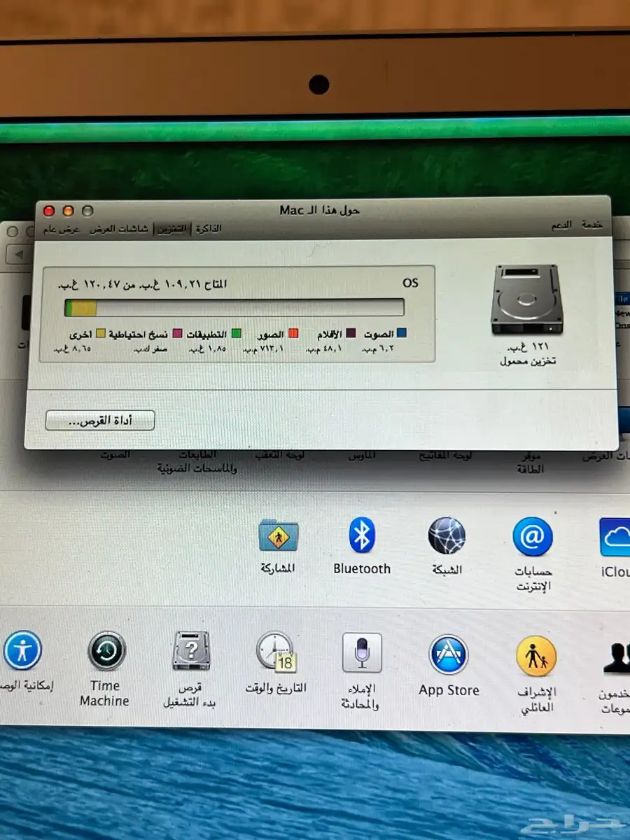Open the Sharing (المشاركة) preference icon
Screen dimensions: 630x840
point(279,535)
